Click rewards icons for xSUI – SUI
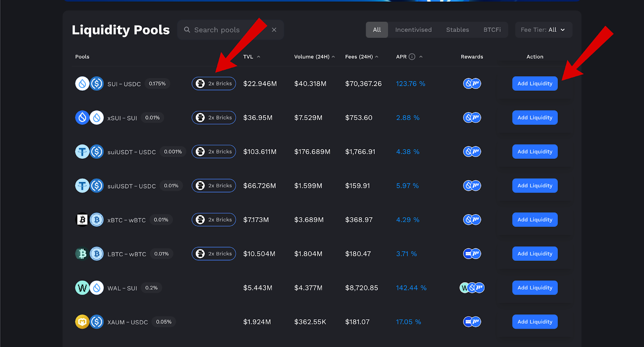Viewport: 644px width, 347px height. coord(472,118)
